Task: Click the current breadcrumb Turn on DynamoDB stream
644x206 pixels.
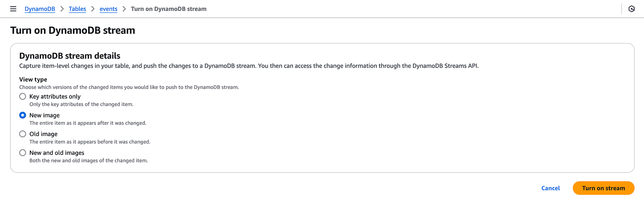Action: pyautogui.click(x=169, y=9)
